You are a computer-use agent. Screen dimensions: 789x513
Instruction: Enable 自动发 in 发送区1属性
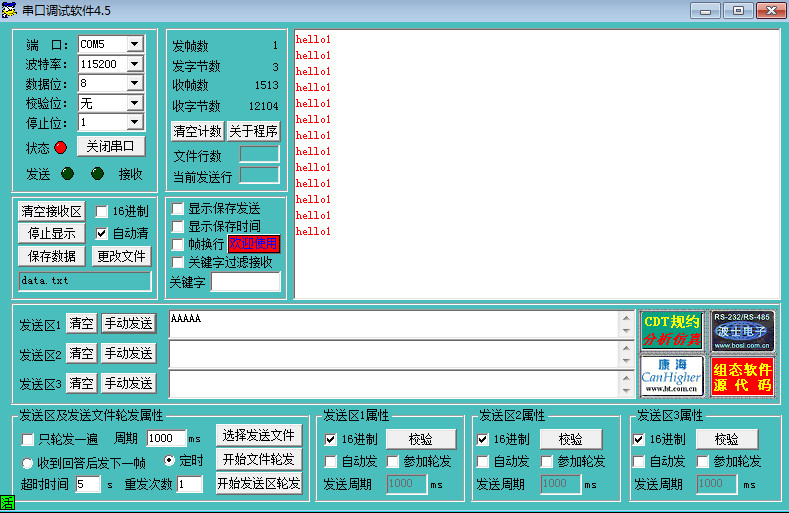pyautogui.click(x=331, y=461)
